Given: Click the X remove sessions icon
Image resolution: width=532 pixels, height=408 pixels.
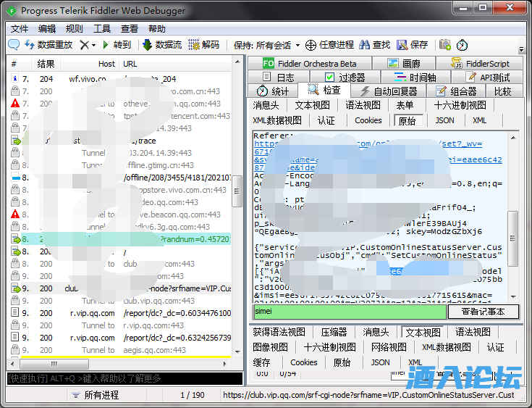Looking at the screenshot, I should (85, 45).
